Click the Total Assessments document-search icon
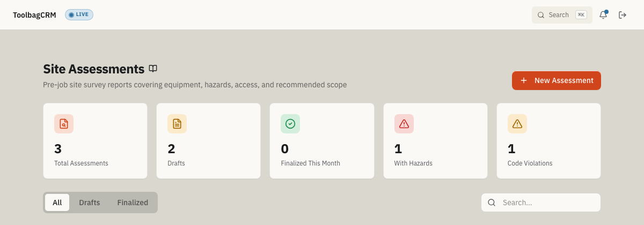This screenshot has height=225, width=644. 64,124
